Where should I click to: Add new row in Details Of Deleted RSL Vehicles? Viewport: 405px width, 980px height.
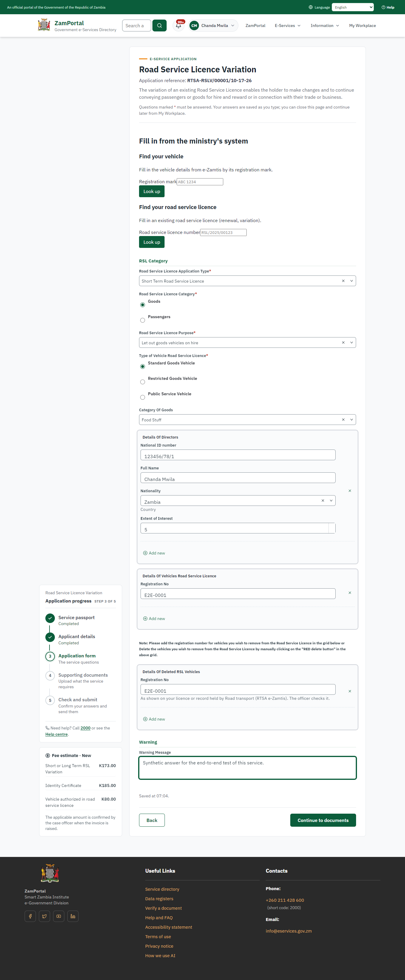point(154,719)
